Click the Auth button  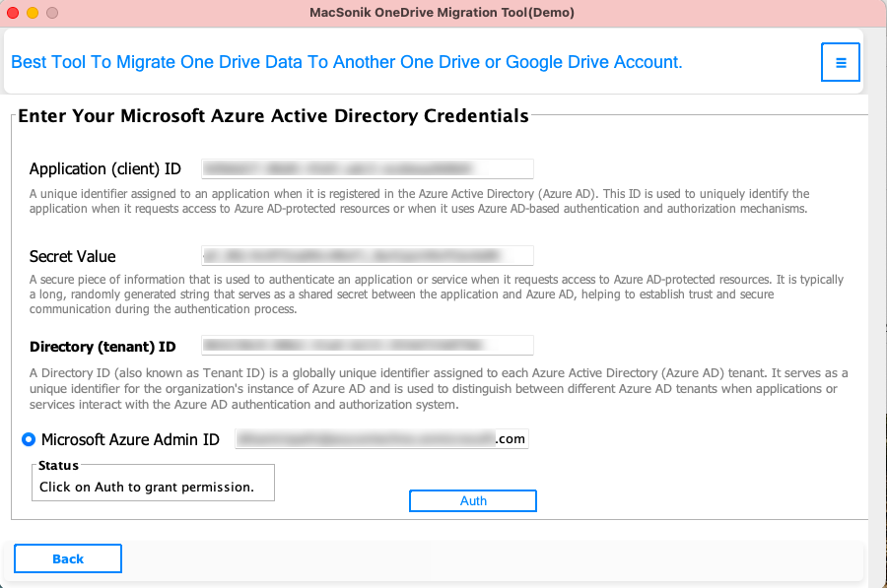tap(473, 501)
